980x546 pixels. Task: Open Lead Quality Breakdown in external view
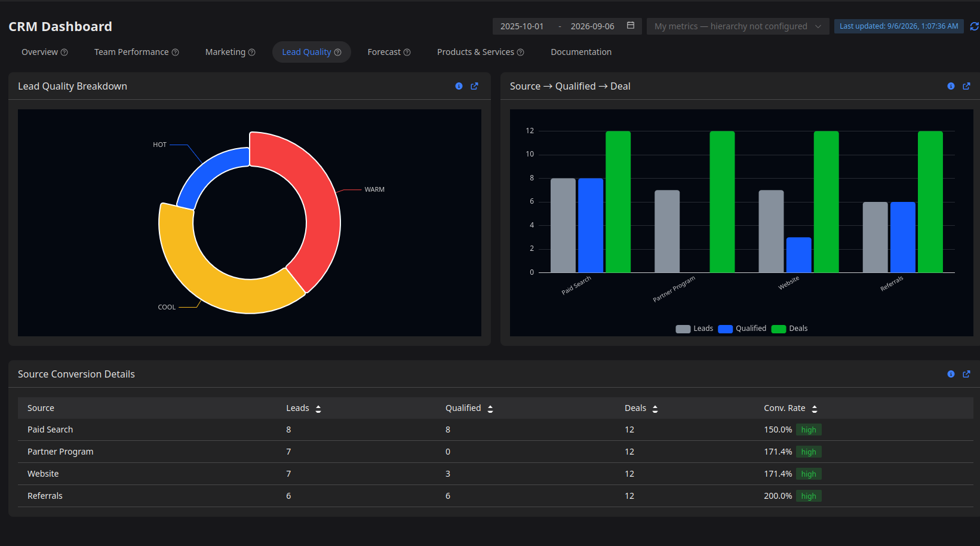(474, 86)
